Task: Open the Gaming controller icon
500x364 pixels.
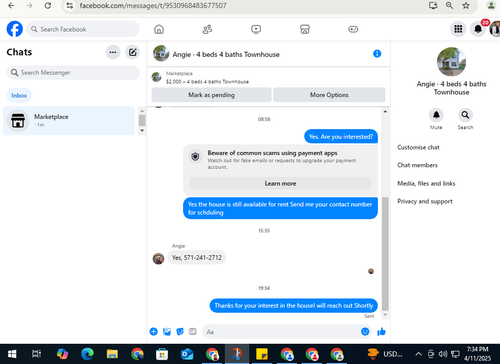Action: [353, 29]
